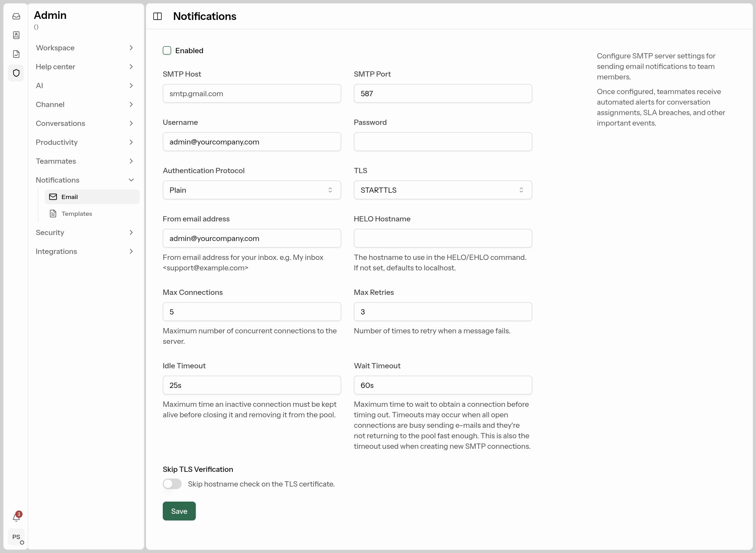This screenshot has height=553, width=756.
Task: Click the Max Retries field
Action: 443,312
